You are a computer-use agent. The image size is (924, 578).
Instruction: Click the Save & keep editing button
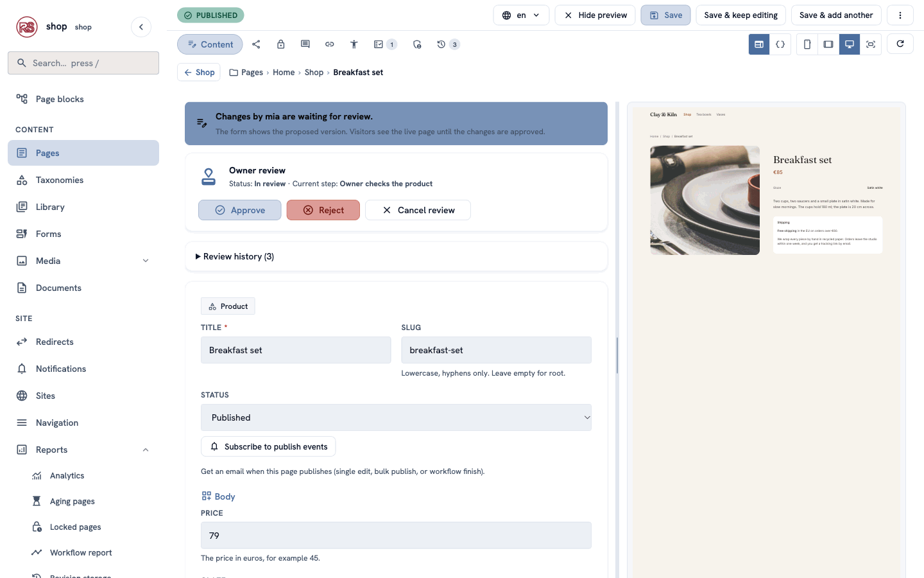click(740, 15)
